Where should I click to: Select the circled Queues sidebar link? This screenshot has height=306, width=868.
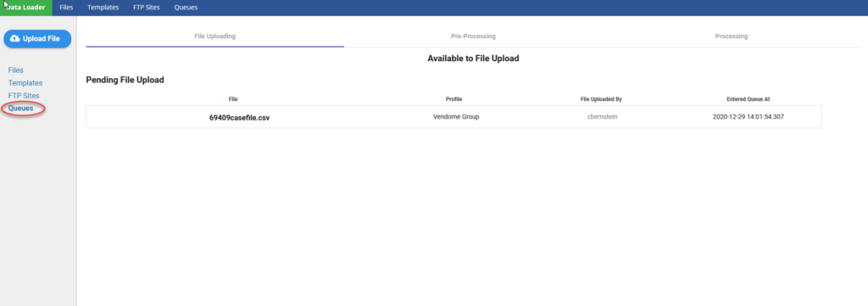[x=21, y=108]
